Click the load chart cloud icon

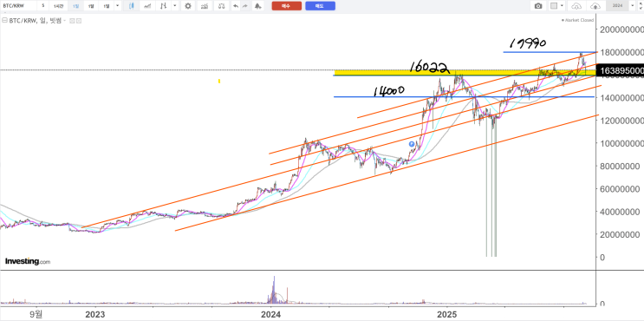(x=576, y=6)
